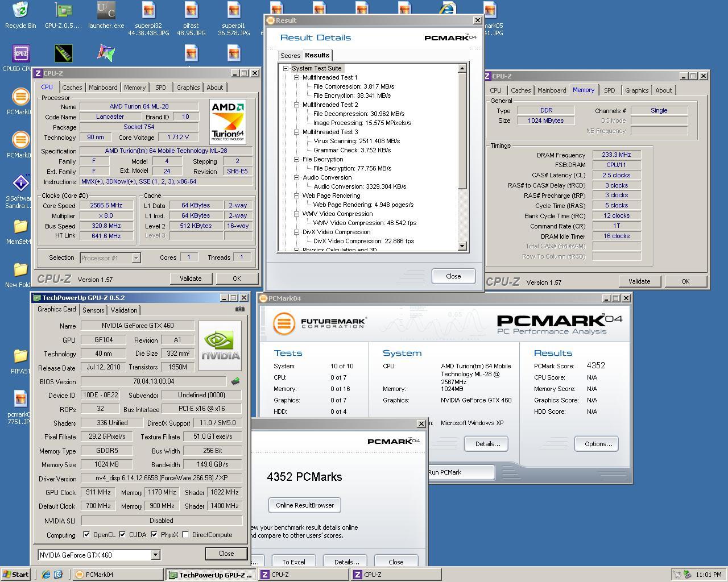Click the NVIDIA logo in GPU-Z
Screen dimensions: 728x582
click(x=220, y=346)
